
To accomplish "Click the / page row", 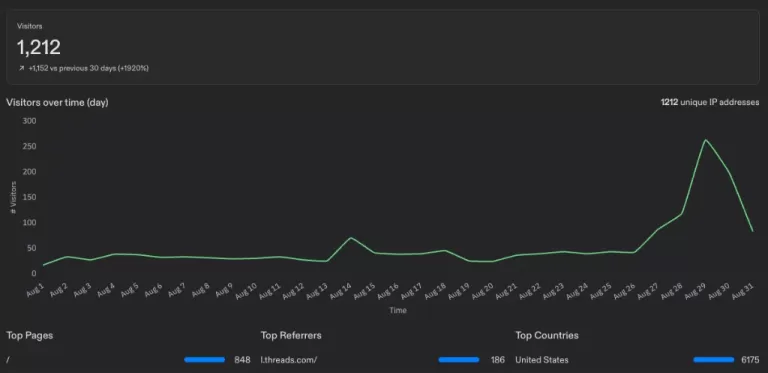I will tap(128, 360).
